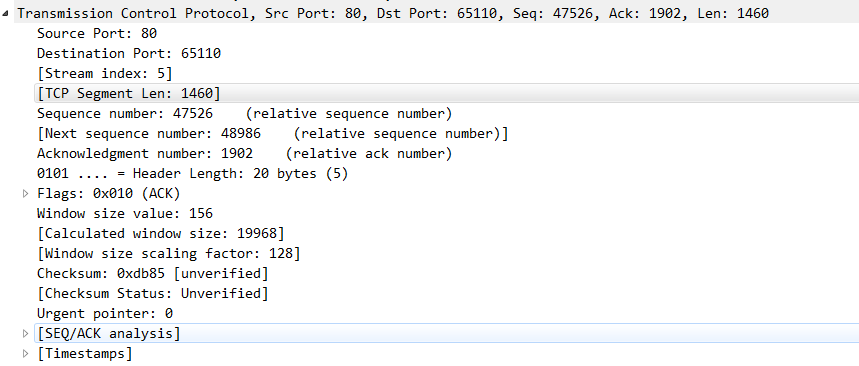Select the Transmission Control Protocol header row
859x366 pixels.
(430, 14)
